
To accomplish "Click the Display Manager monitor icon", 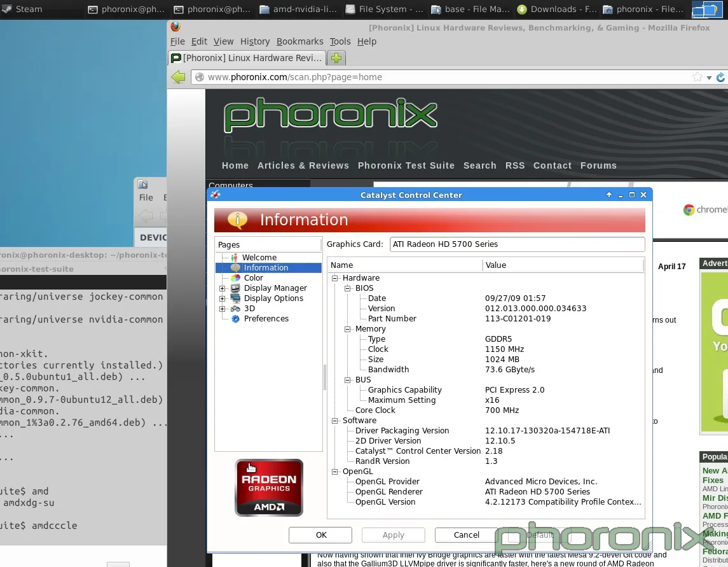I will [x=235, y=288].
